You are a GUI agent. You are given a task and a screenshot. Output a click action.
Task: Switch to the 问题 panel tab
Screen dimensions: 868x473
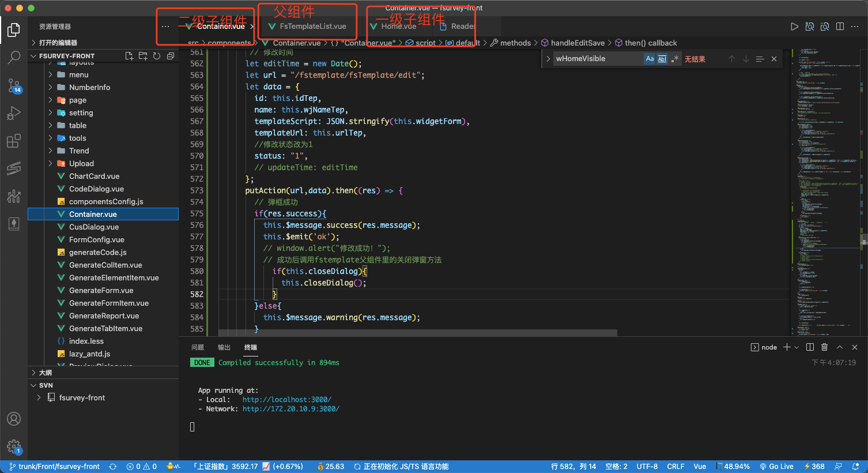click(x=198, y=347)
